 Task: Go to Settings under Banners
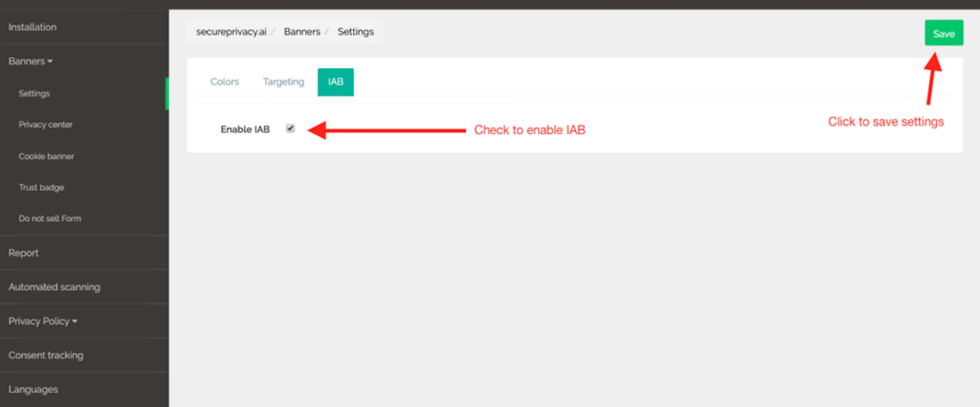(34, 93)
